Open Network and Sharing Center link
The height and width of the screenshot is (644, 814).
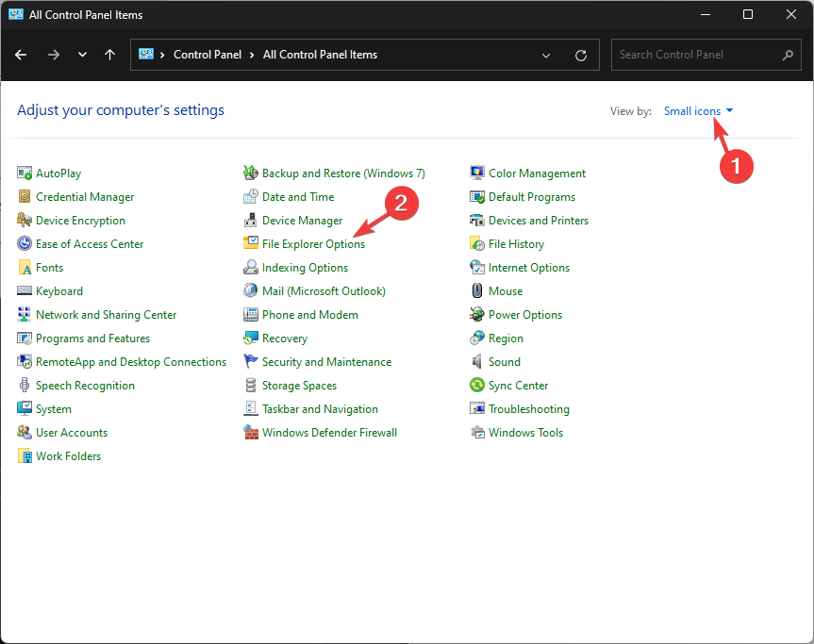pos(106,315)
